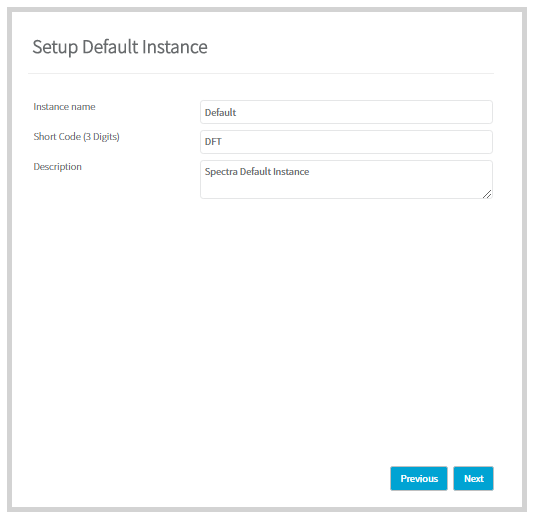The width and height of the screenshot is (534, 520).
Task: Click the word 'Setup' in the title
Action: tap(55, 48)
